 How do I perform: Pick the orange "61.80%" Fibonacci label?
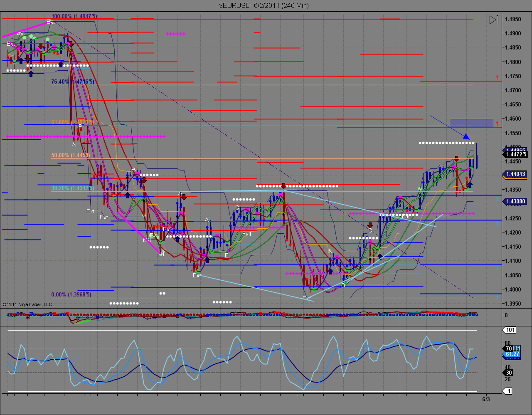72,123
